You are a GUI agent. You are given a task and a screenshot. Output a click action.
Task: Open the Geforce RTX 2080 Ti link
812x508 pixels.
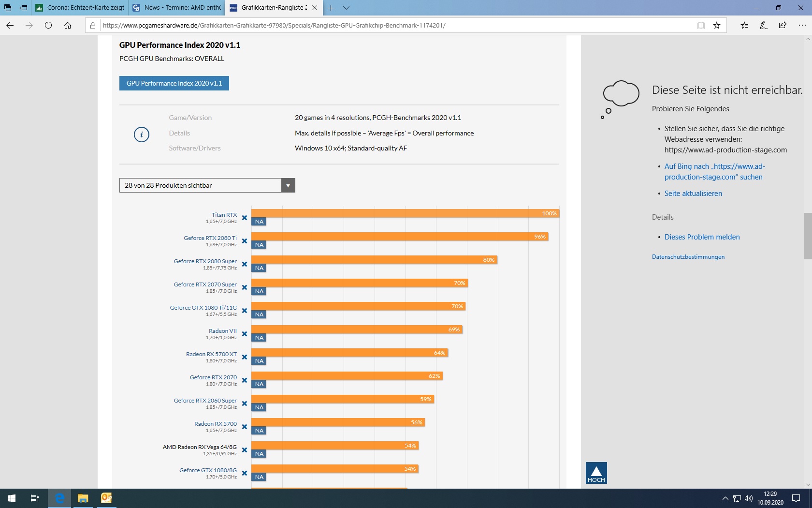tap(210, 238)
